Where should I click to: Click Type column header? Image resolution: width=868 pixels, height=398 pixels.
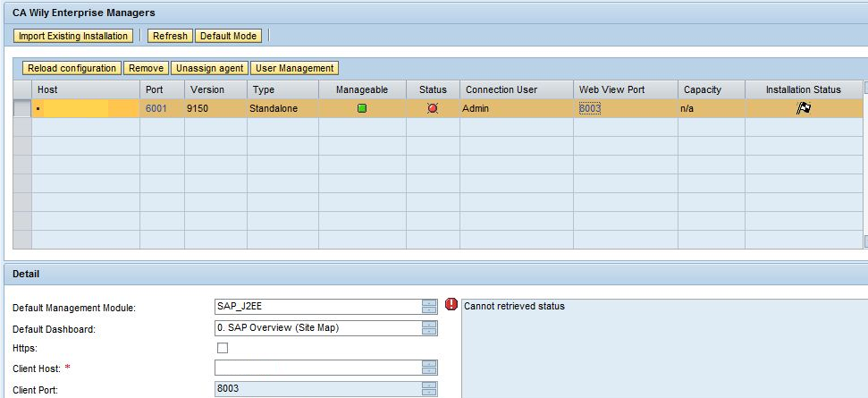click(x=282, y=89)
